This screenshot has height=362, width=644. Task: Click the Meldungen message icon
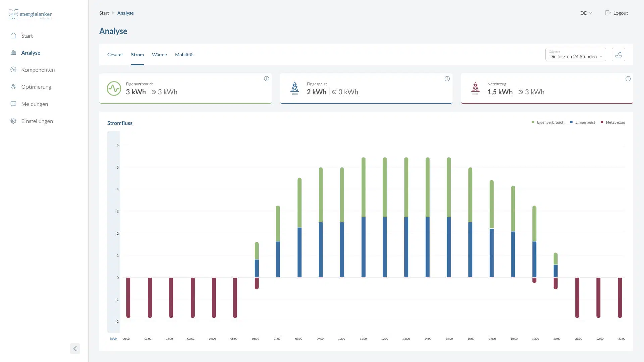coord(13,104)
